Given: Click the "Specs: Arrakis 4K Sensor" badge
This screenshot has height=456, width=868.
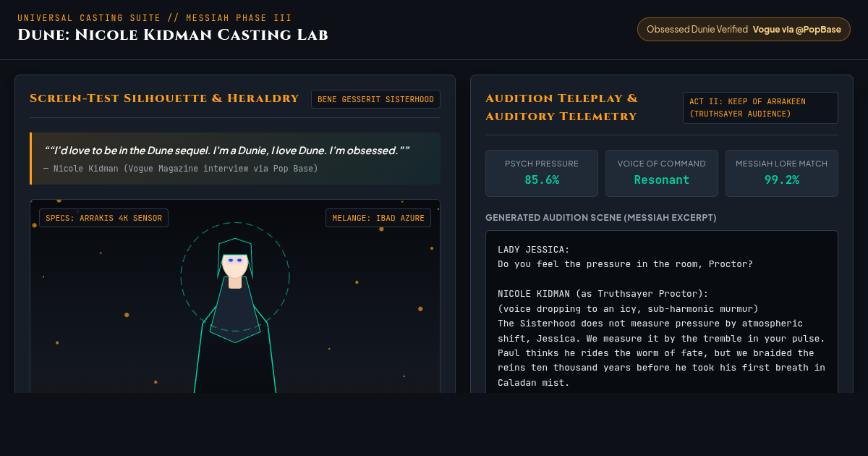Looking at the screenshot, I should [x=103, y=218].
